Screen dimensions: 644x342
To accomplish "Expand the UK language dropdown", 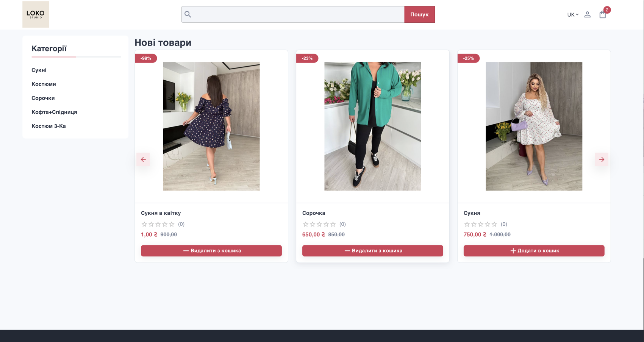I will pos(572,15).
